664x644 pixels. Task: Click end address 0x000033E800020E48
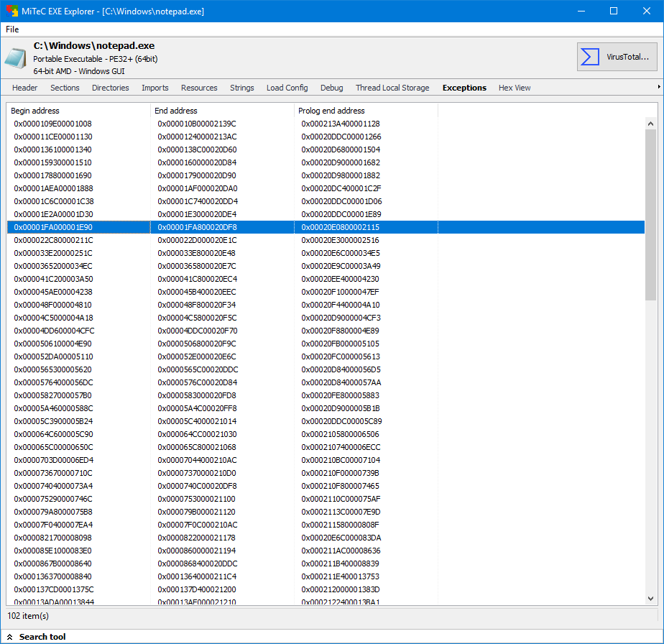click(196, 253)
